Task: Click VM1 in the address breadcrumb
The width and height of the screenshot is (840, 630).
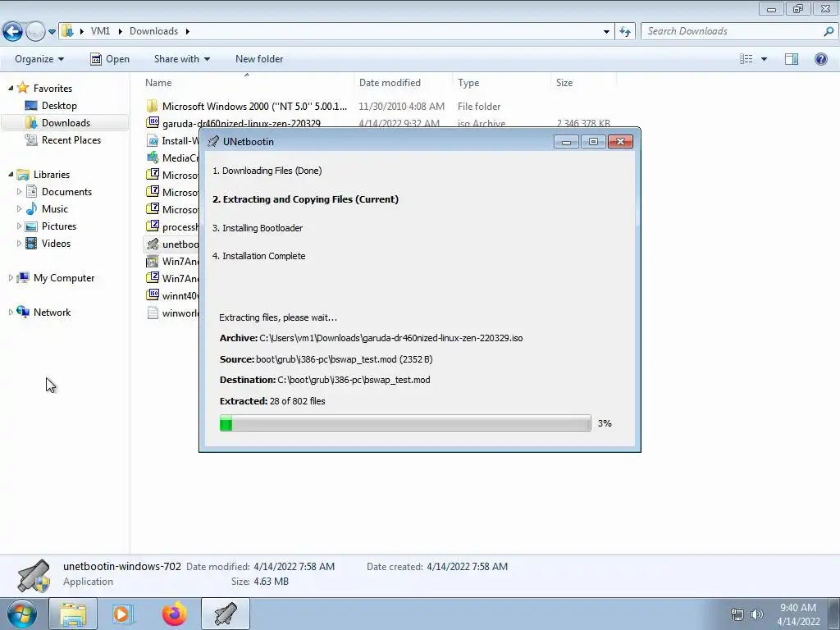Action: [100, 31]
